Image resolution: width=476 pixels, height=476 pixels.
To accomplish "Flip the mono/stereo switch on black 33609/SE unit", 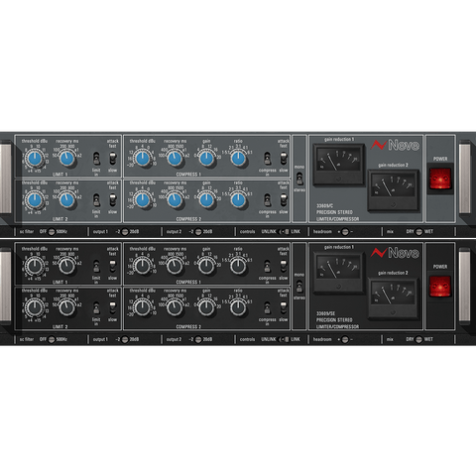I will pos(299,287).
